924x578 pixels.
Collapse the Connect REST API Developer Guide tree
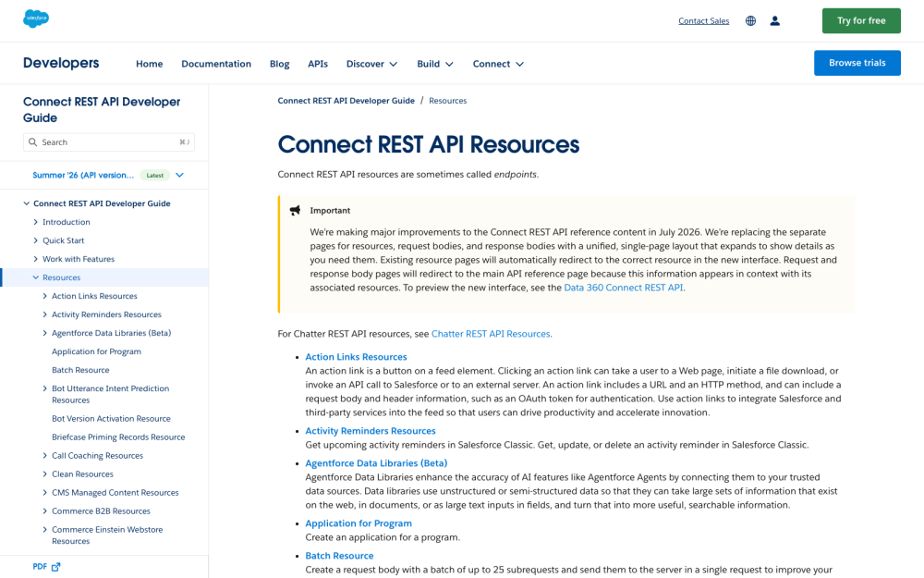(27, 203)
